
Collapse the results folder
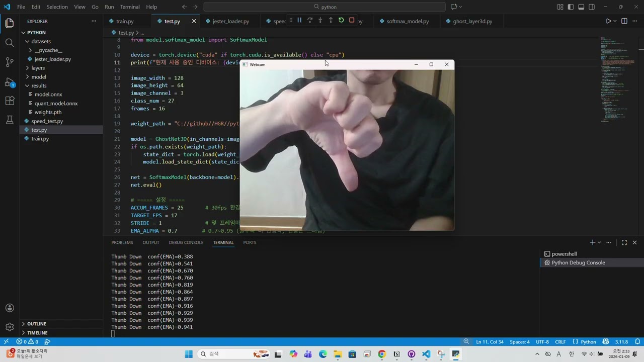[x=39, y=85]
